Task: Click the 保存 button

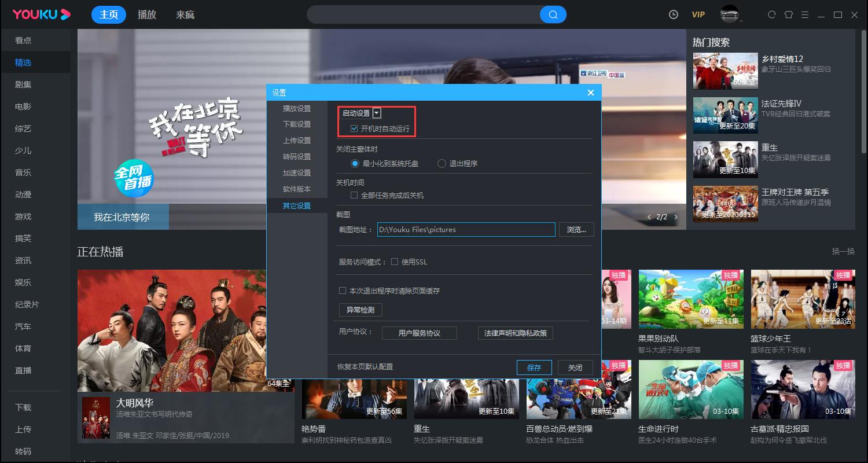Action: point(534,368)
